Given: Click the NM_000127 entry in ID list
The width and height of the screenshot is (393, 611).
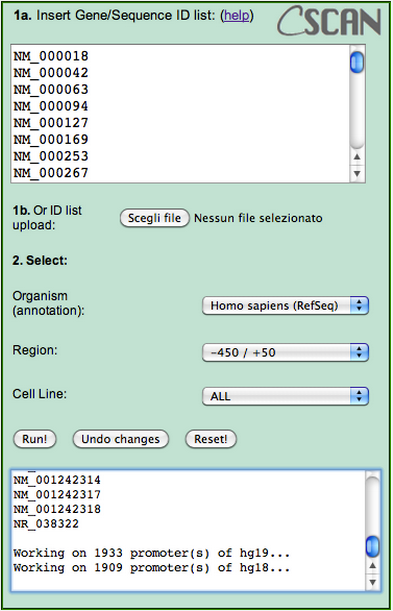Looking at the screenshot, I should [x=51, y=123].
